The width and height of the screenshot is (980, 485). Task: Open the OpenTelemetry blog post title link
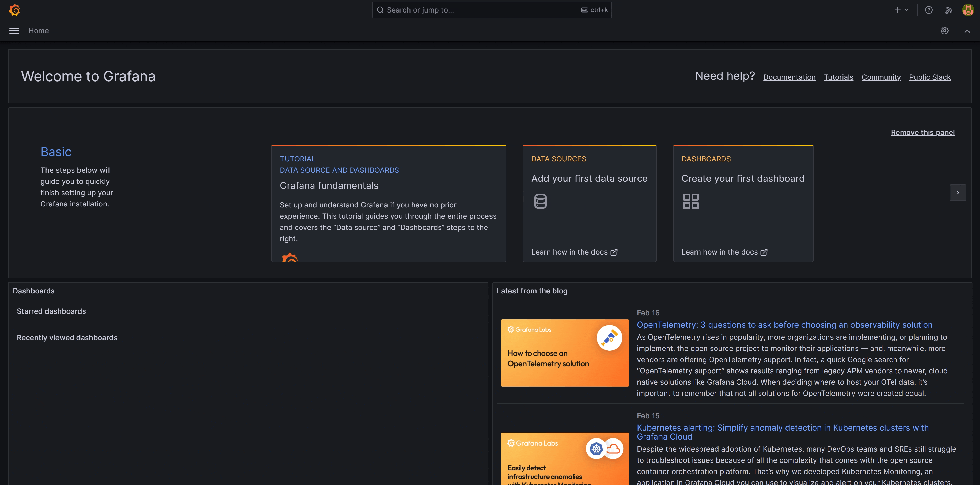(x=784, y=325)
